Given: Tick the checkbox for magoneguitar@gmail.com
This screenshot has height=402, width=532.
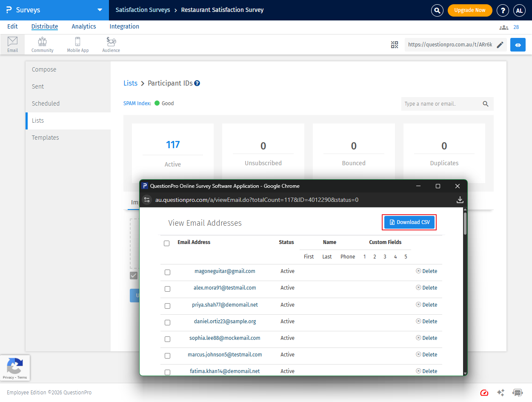Looking at the screenshot, I should tap(167, 272).
